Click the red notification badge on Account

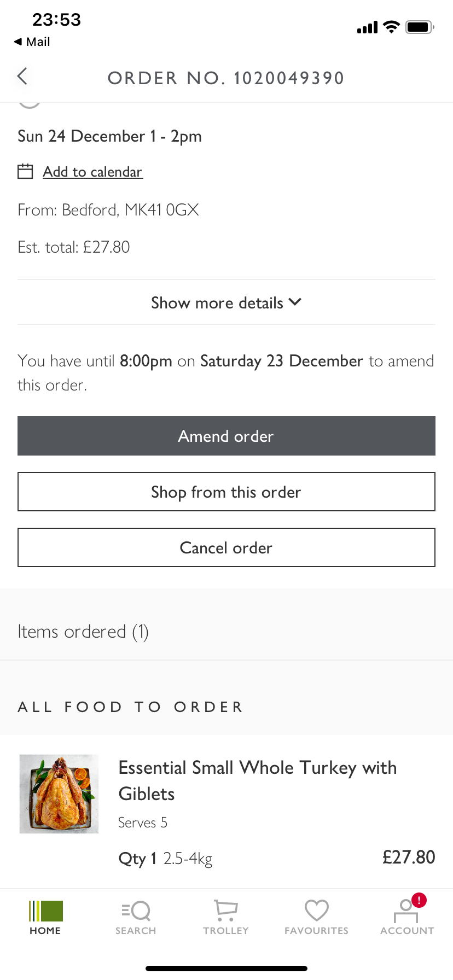click(419, 900)
